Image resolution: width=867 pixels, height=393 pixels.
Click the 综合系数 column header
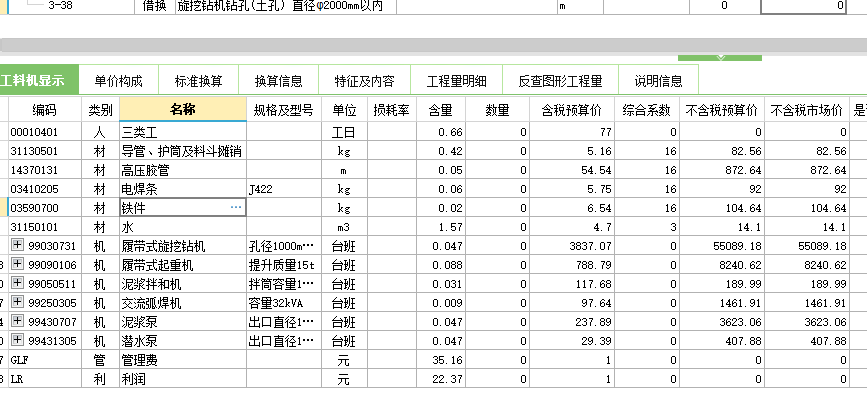[x=646, y=110]
